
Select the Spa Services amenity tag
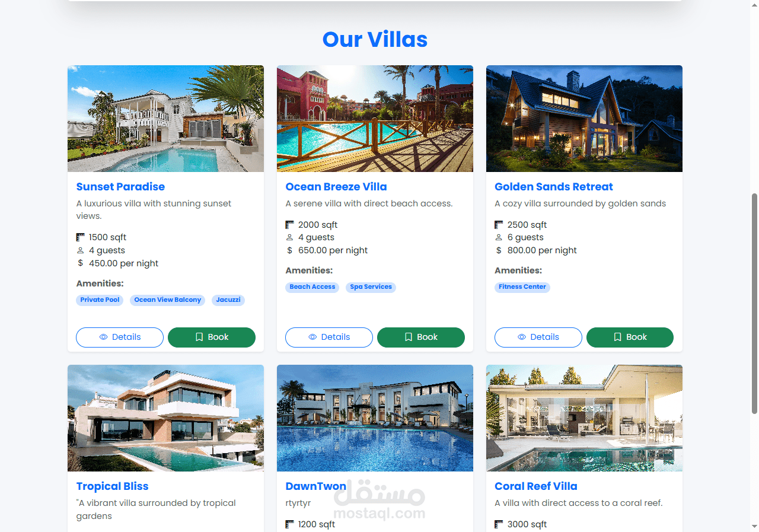371,287
